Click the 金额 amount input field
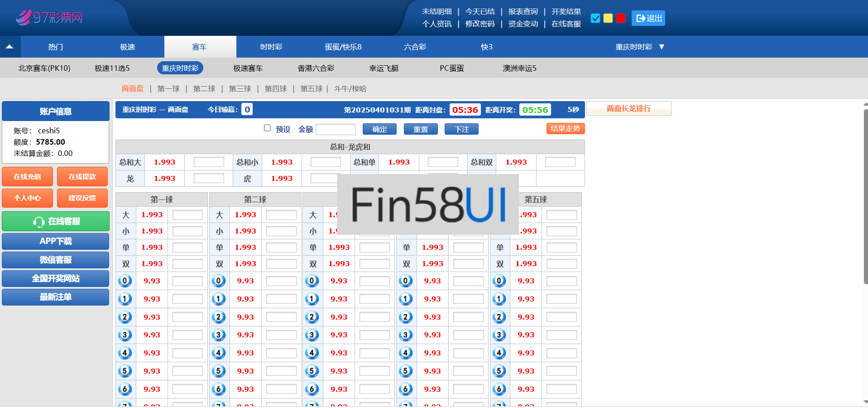 [x=335, y=130]
